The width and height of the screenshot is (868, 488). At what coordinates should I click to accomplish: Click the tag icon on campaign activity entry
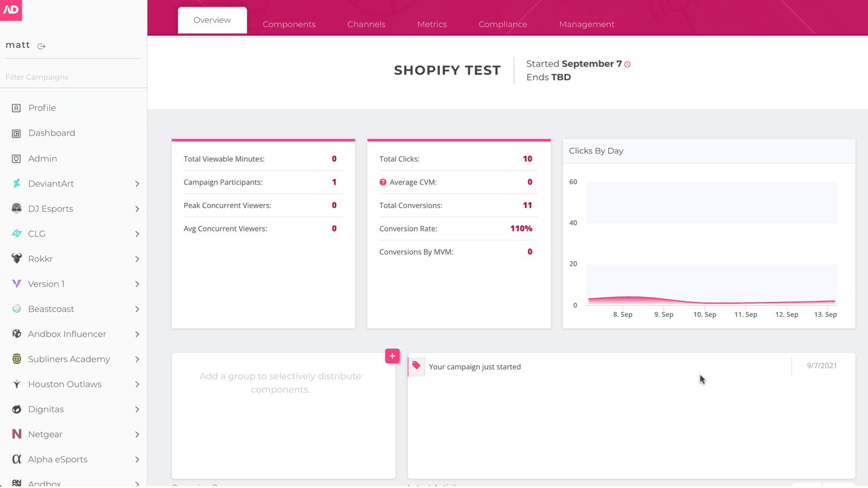[x=416, y=366]
